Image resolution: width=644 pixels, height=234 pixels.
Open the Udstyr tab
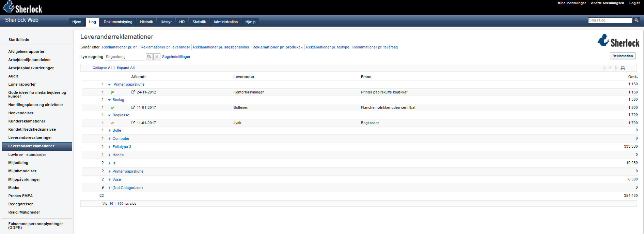click(166, 22)
